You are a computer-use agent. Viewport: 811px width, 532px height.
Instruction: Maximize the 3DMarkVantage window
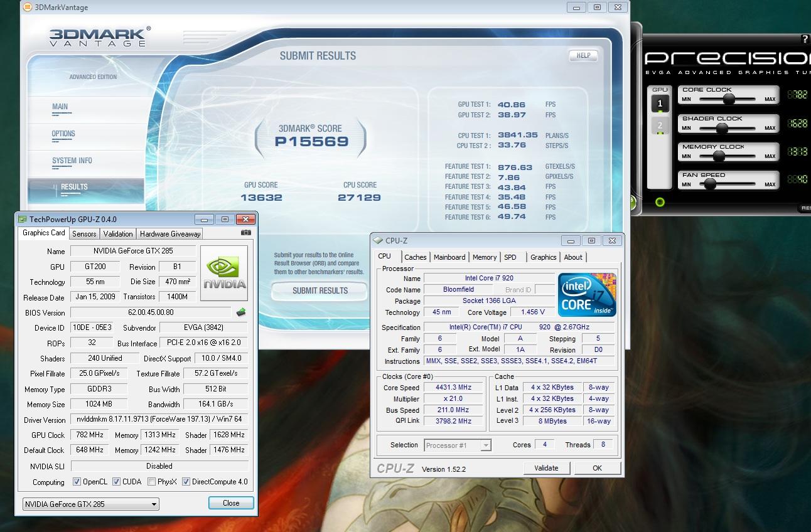point(596,7)
